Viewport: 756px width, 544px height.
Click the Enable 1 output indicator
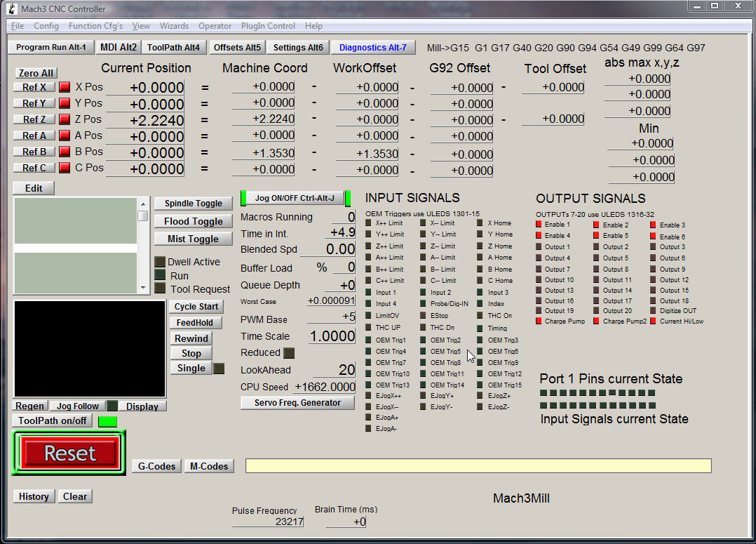[x=539, y=225]
